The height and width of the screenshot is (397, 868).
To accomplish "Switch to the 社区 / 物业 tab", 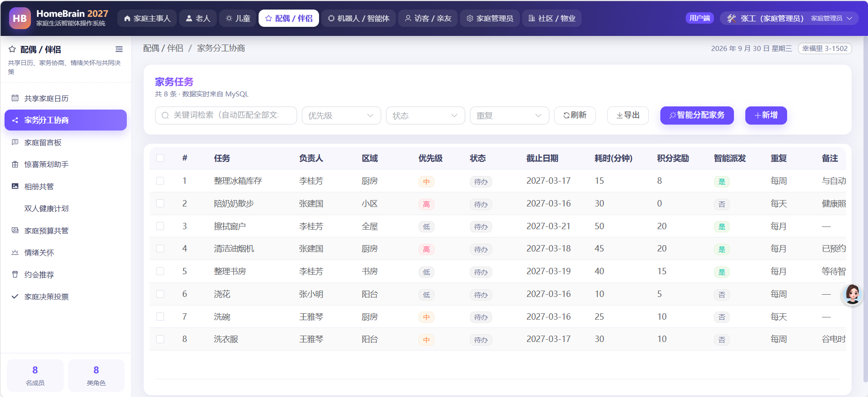I will [552, 18].
